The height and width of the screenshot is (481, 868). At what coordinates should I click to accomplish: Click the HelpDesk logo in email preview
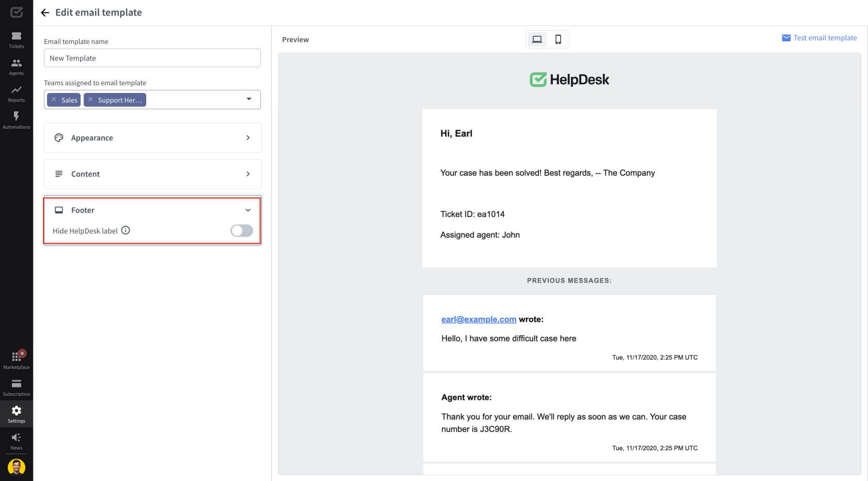point(569,80)
